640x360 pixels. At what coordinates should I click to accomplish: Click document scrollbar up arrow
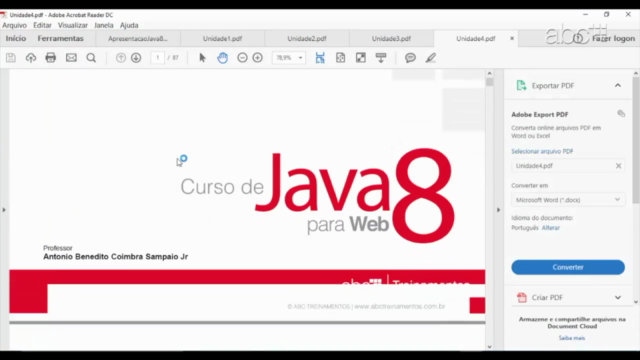[489, 73]
